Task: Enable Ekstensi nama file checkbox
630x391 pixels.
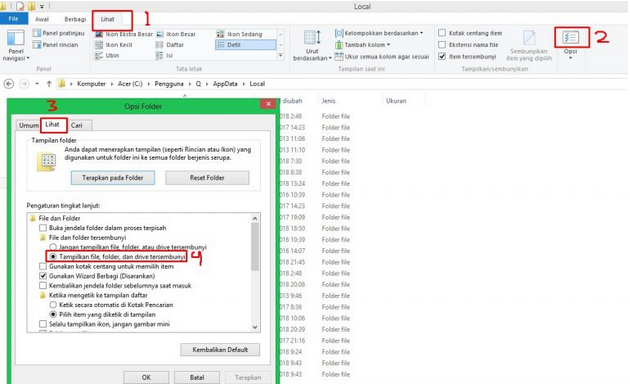Action: (x=442, y=45)
